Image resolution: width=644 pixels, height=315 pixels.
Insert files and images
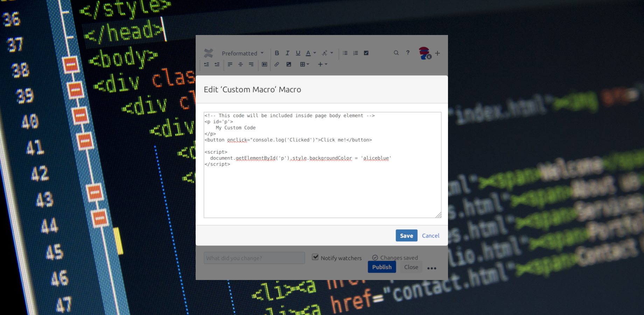pyautogui.click(x=289, y=64)
